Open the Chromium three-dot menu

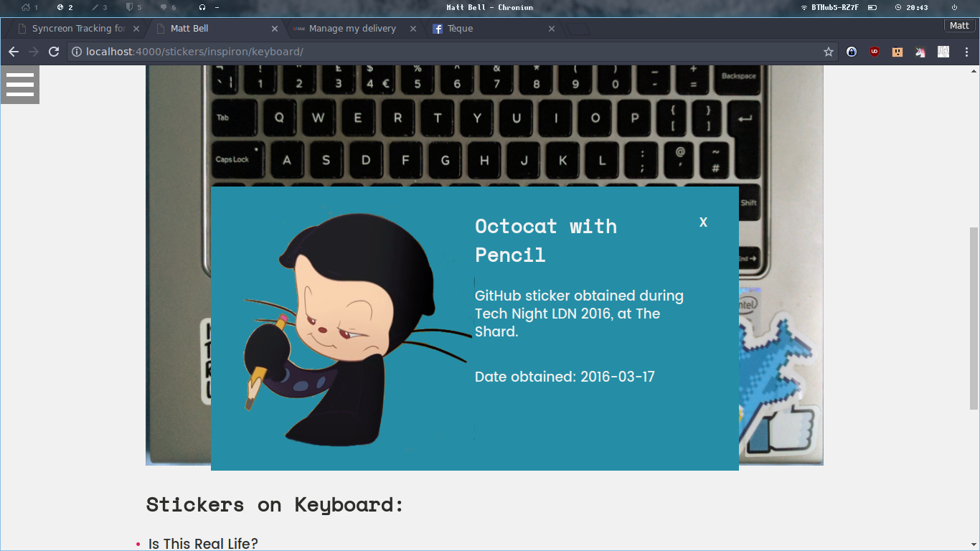click(965, 52)
